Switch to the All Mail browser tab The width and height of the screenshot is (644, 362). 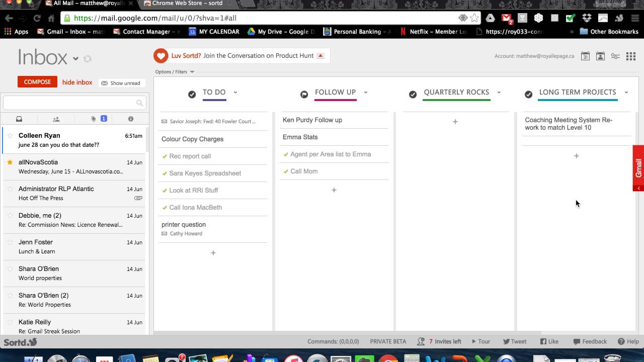point(89,4)
